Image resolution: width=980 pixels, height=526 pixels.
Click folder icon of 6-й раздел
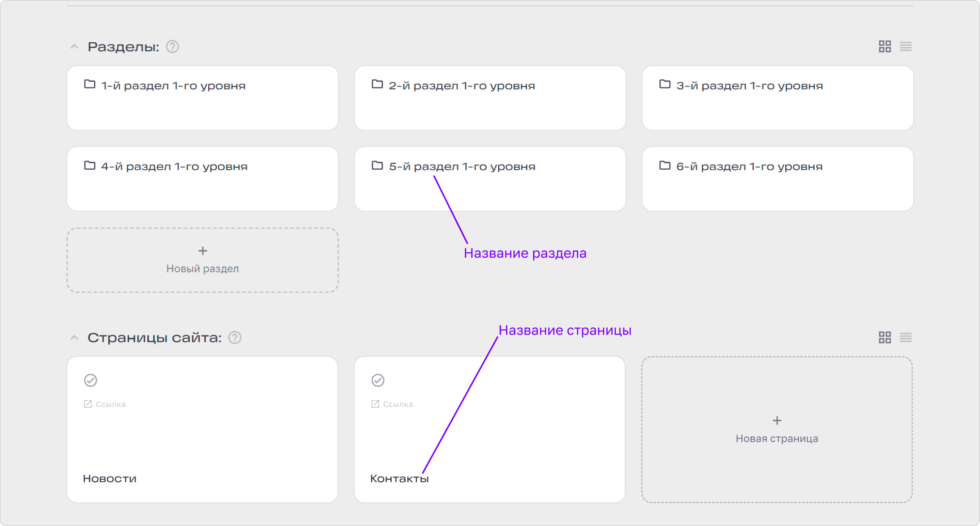click(664, 165)
